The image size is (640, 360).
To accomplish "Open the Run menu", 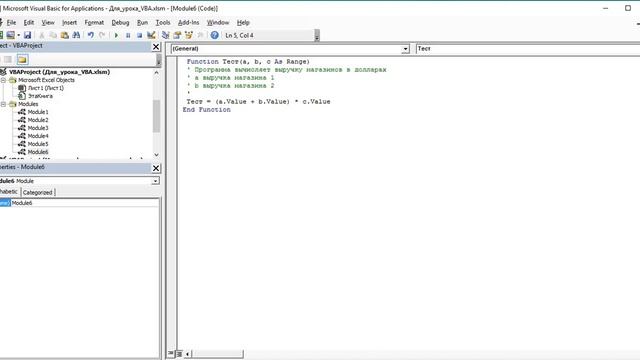I will (x=142, y=22).
